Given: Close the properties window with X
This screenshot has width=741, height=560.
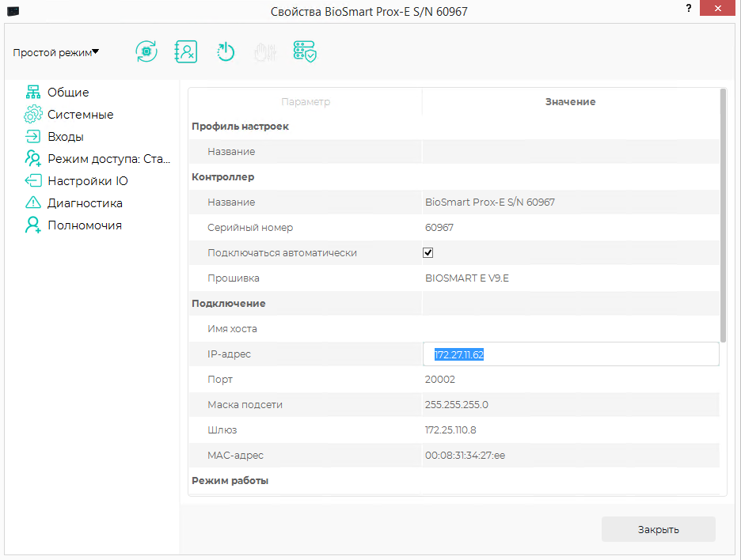Looking at the screenshot, I should (x=717, y=8).
